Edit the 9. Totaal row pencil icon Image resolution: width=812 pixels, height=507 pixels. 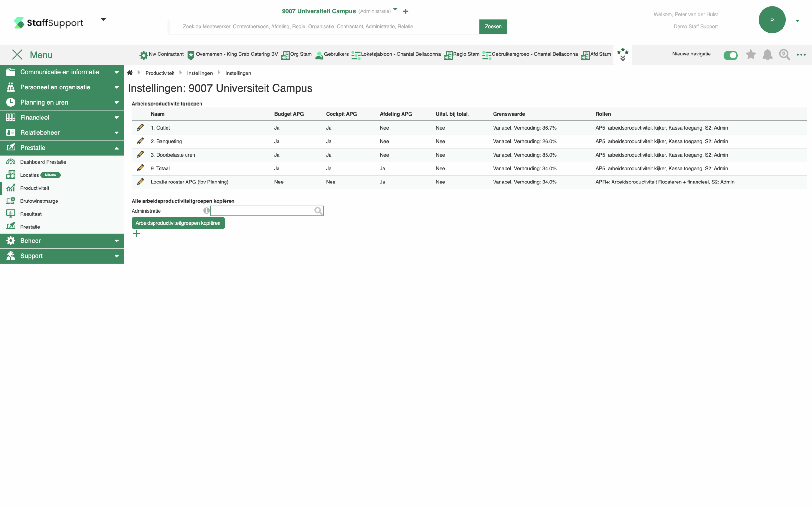[140, 168]
